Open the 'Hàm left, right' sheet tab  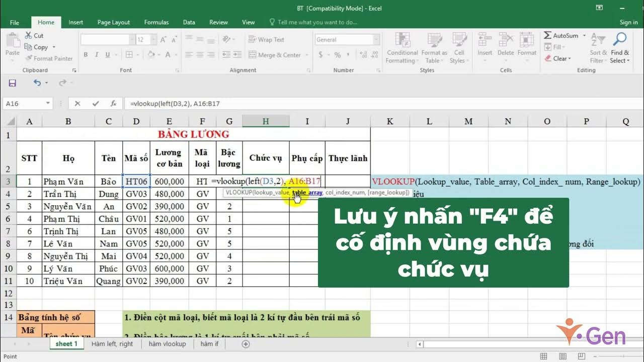click(x=112, y=344)
